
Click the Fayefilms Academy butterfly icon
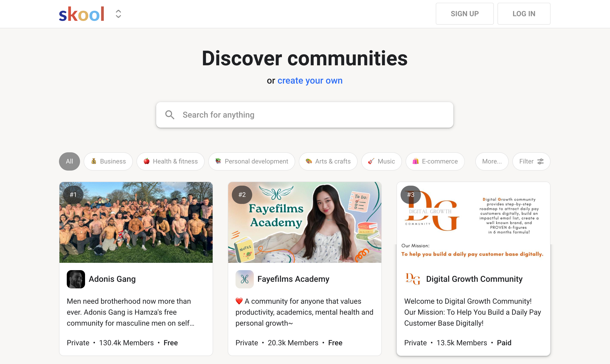pyautogui.click(x=245, y=279)
